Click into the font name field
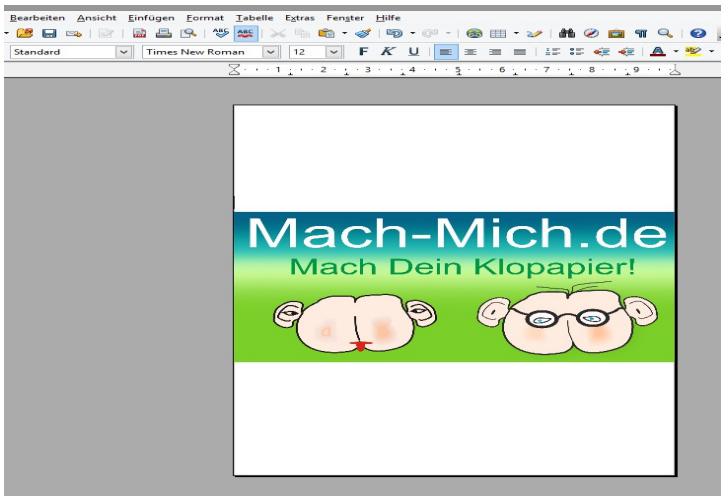Screen dimensions: 726x500 203,52
